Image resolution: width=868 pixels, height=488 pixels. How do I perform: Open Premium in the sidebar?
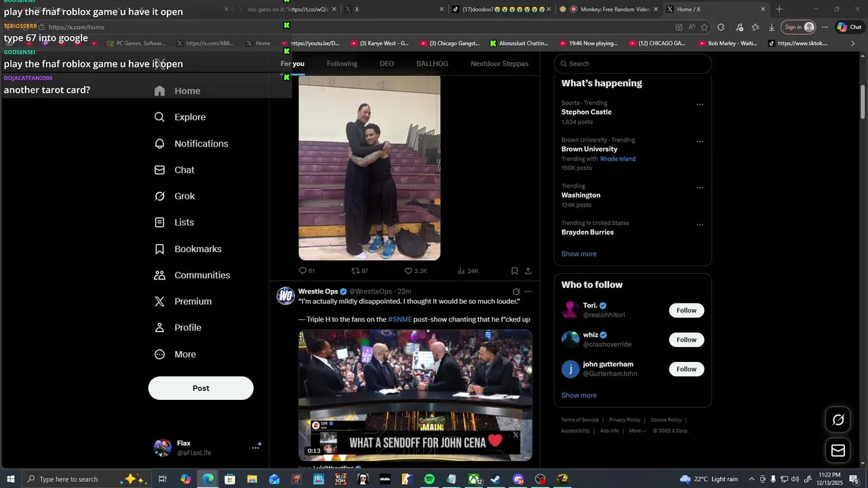point(183,302)
